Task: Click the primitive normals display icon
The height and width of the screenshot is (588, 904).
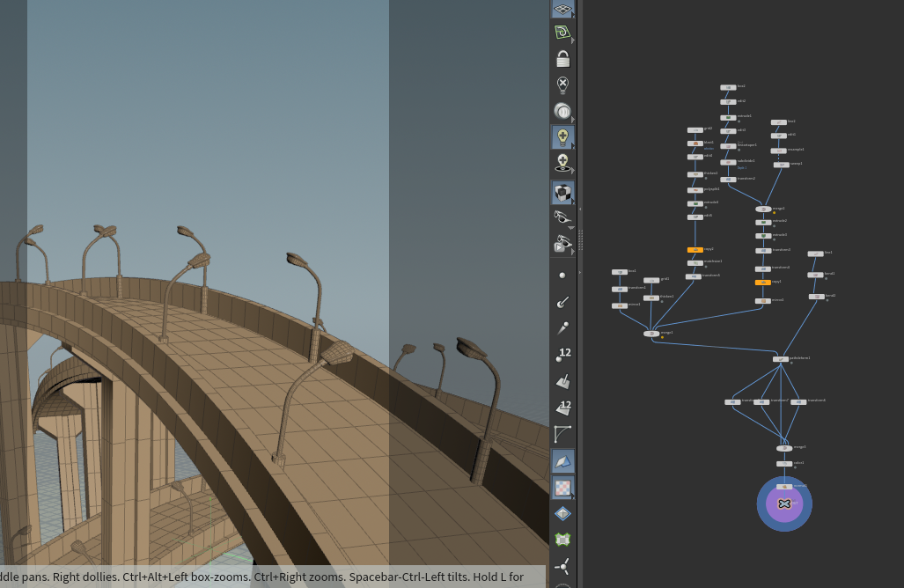Action: [x=562, y=381]
